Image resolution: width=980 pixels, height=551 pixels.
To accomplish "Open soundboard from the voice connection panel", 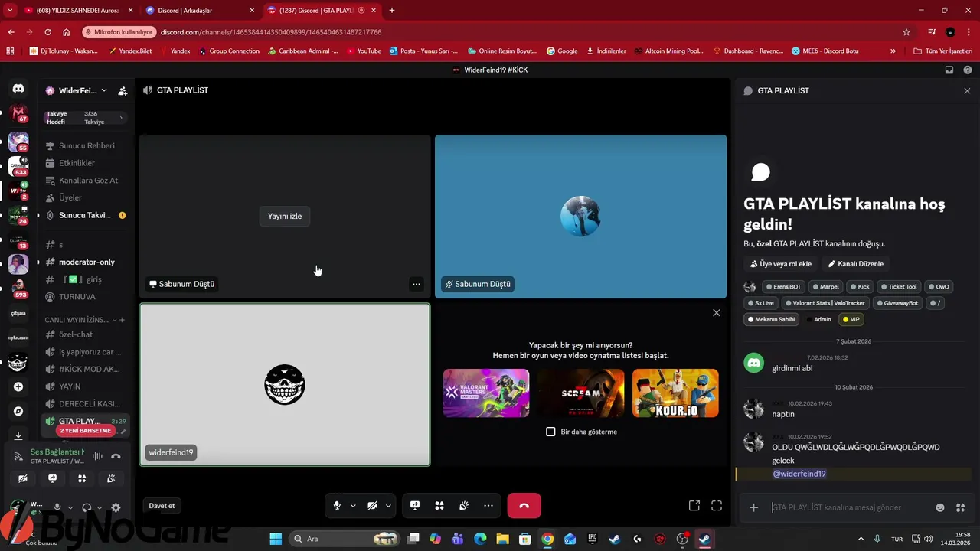I will (x=111, y=478).
